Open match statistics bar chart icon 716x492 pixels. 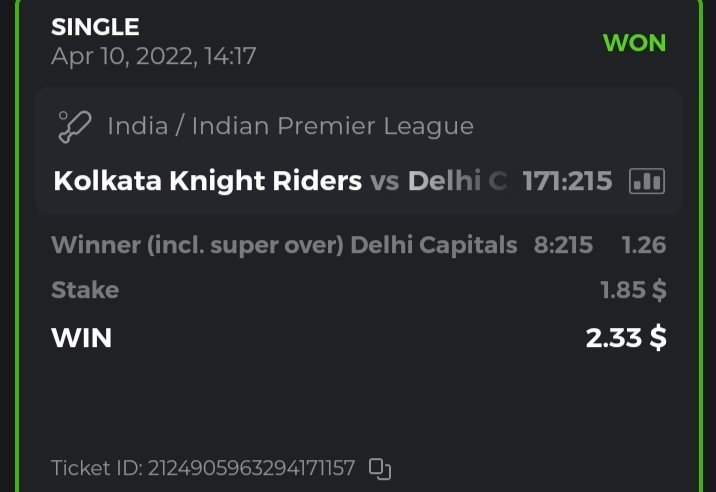647,181
